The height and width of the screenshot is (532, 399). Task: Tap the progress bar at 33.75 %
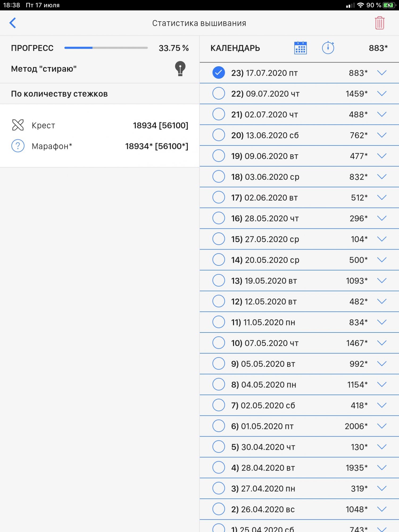point(106,48)
